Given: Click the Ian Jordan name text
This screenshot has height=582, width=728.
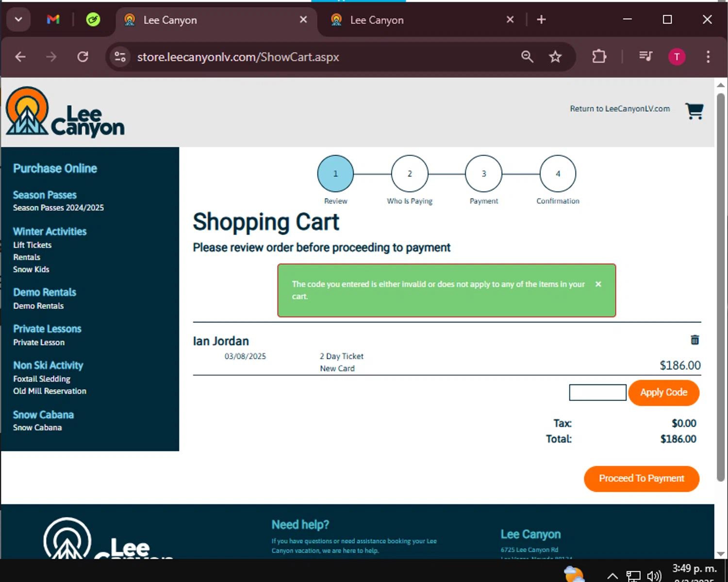Looking at the screenshot, I should pos(221,341).
